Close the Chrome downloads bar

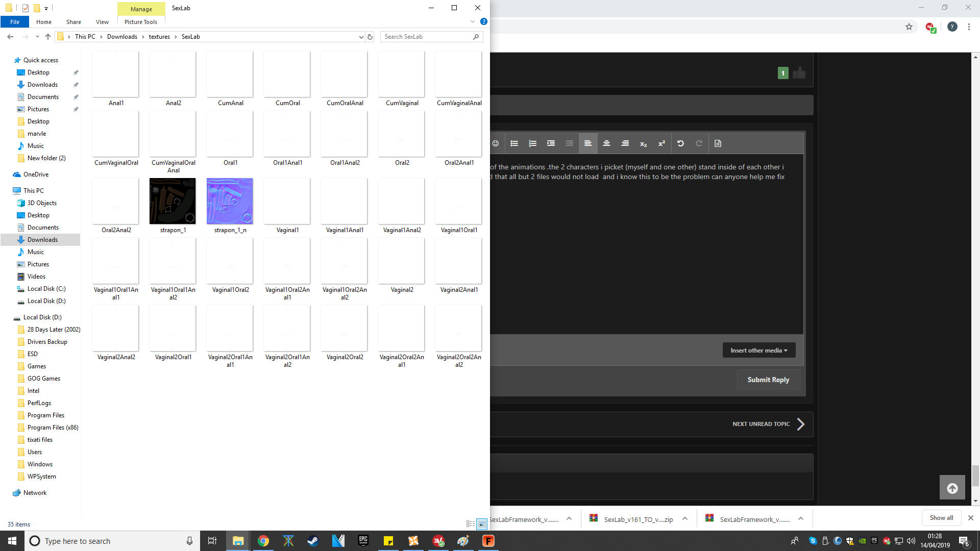point(971,518)
